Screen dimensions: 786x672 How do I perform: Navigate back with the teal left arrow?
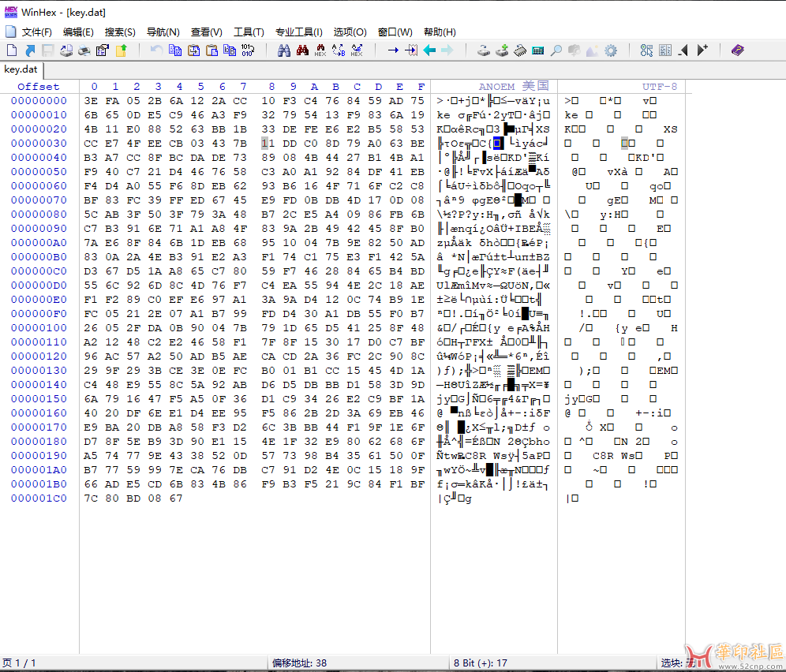(x=429, y=50)
